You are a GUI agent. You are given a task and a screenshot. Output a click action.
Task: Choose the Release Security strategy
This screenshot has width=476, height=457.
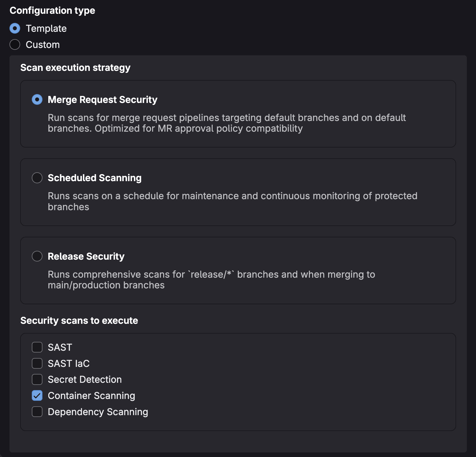pyautogui.click(x=37, y=256)
